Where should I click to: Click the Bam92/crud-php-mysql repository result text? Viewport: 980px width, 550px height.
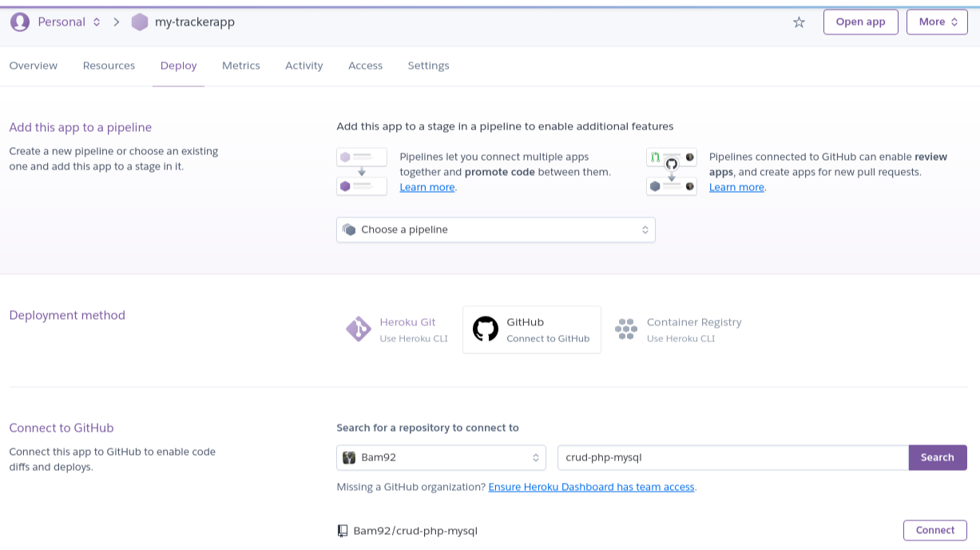tap(415, 531)
